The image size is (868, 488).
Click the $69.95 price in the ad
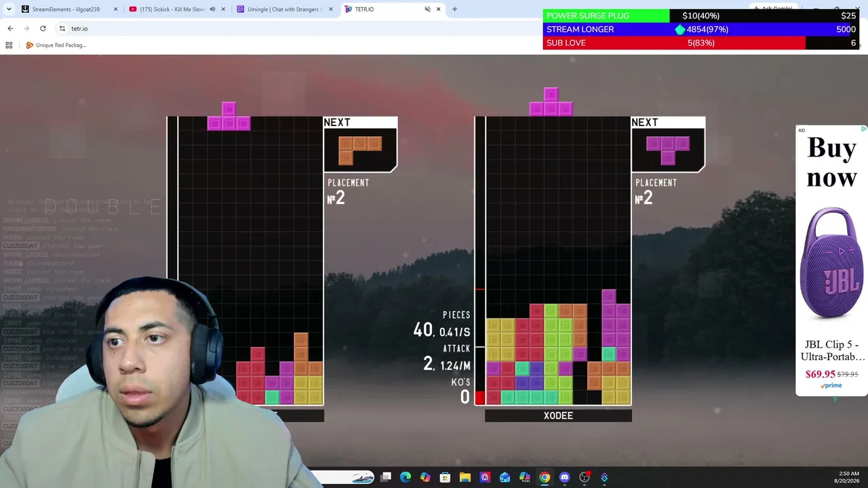tap(820, 374)
